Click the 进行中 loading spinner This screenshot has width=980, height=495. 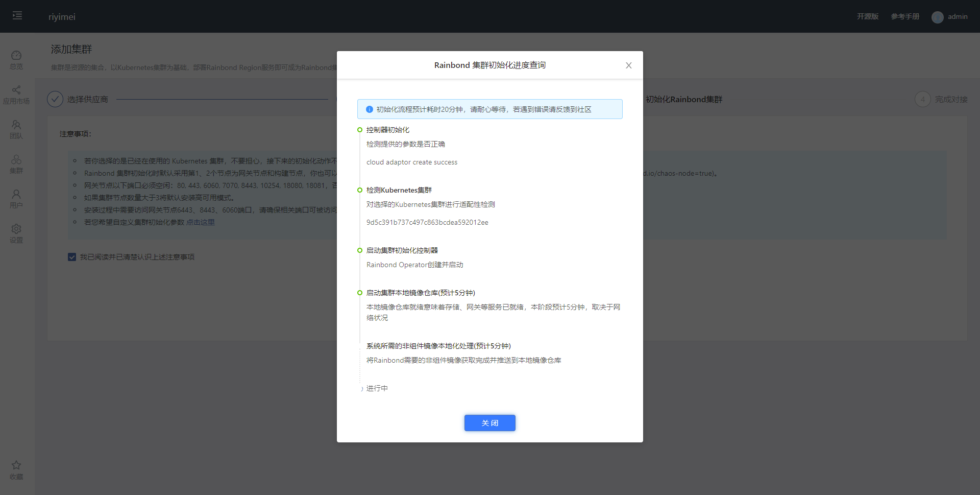point(361,389)
